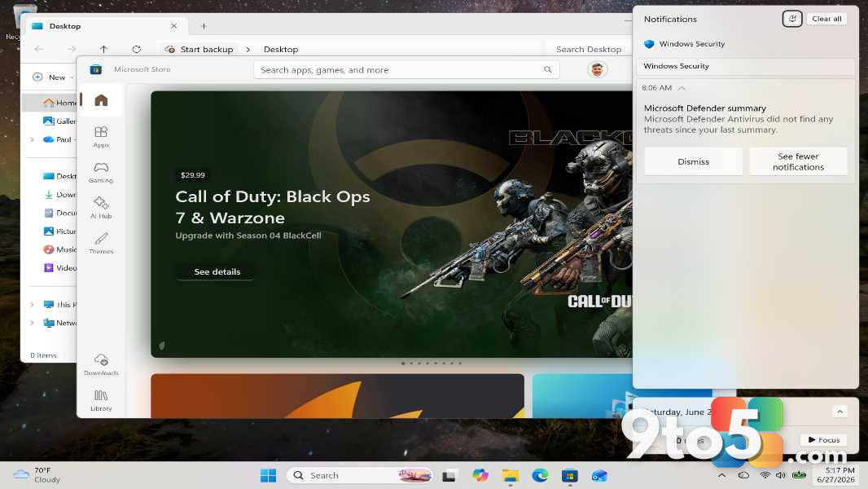
Task: Click the Search Desktop field
Action: point(589,49)
